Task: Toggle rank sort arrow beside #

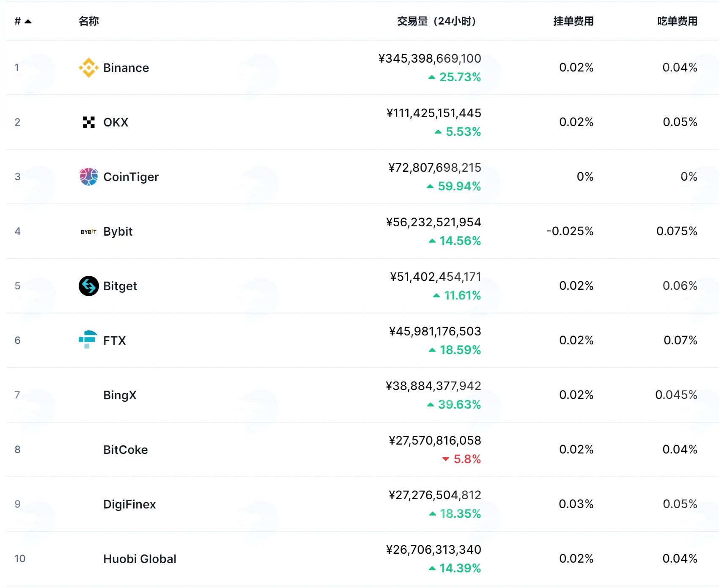Action: (x=28, y=21)
